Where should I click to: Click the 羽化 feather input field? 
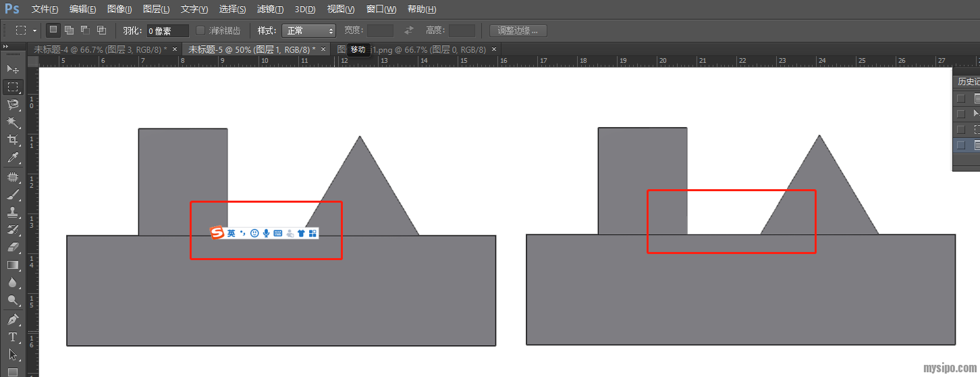click(167, 30)
